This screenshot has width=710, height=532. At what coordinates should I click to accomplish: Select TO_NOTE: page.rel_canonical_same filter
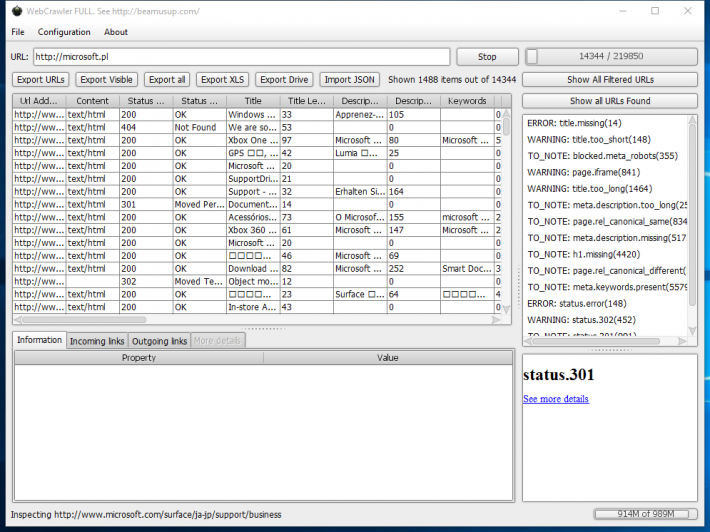tap(605, 221)
